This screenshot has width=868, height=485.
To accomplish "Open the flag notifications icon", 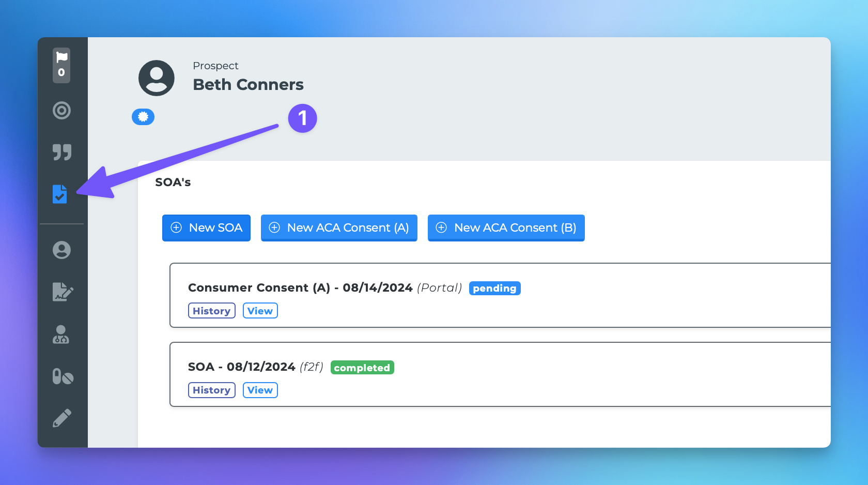I will pos(61,65).
